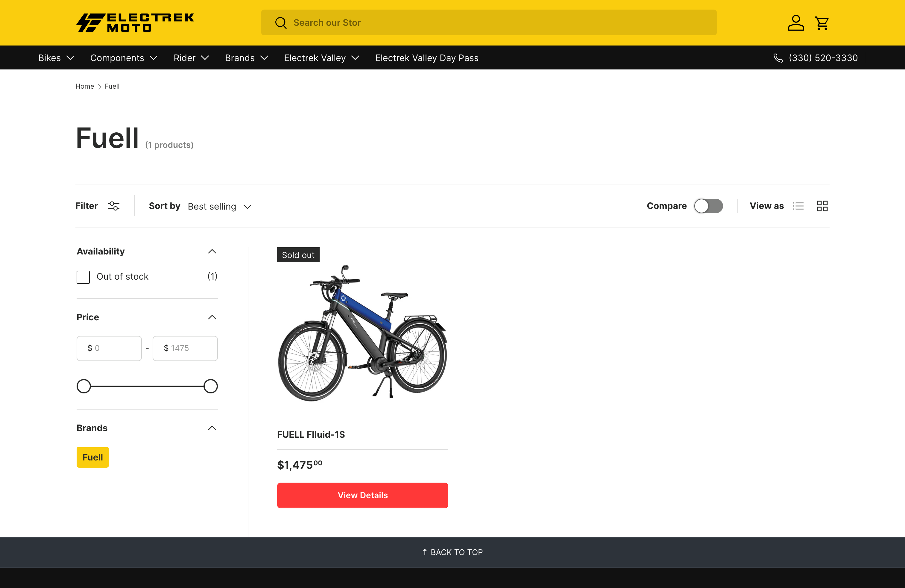905x588 pixels.
Task: Switch to list view layout
Action: click(x=798, y=206)
